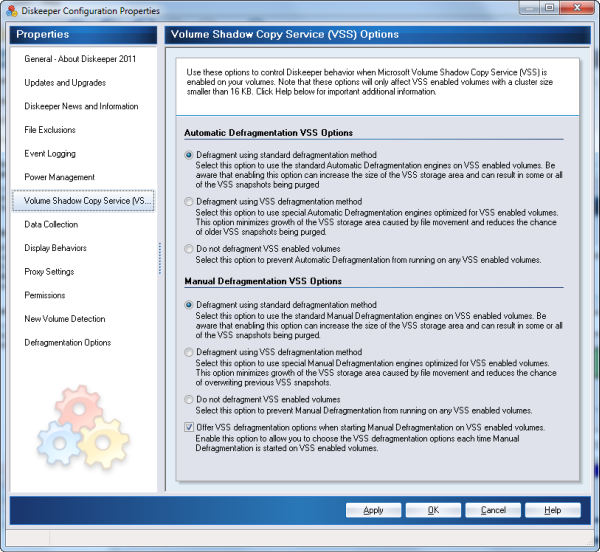The width and height of the screenshot is (600, 552).
Task: Select manual standard defragmentation method radio
Action: point(189,305)
